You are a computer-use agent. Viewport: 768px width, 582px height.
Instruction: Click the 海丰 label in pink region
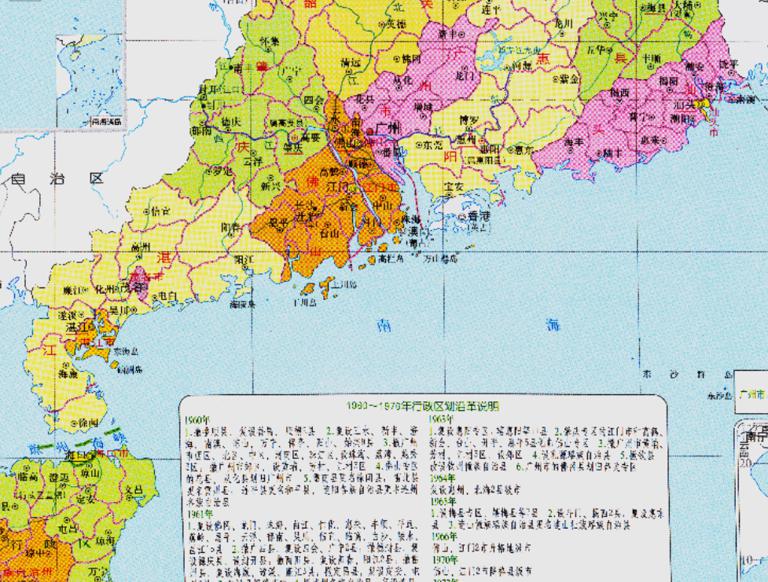click(x=574, y=143)
